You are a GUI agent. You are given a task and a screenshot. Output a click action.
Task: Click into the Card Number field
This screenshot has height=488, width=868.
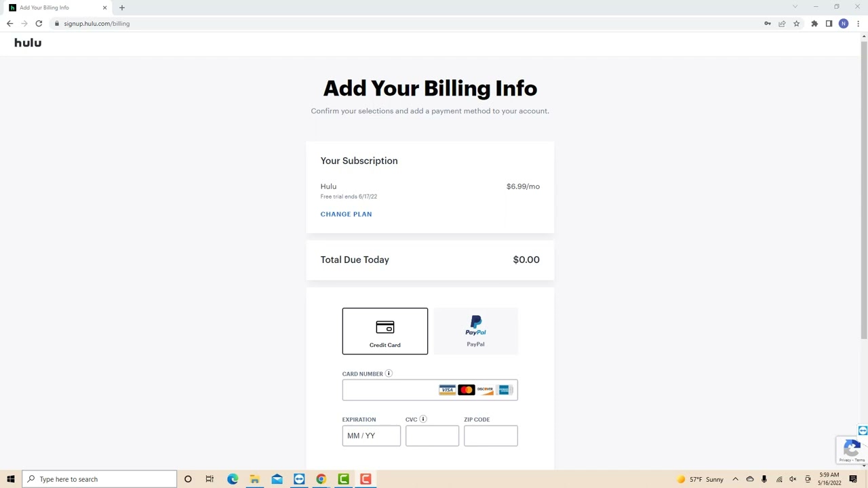(x=430, y=390)
